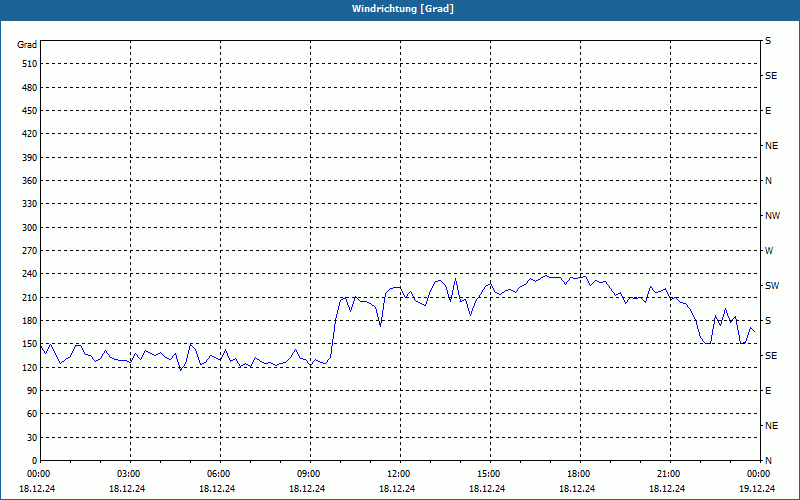Click the 180 degree axis label

point(30,321)
